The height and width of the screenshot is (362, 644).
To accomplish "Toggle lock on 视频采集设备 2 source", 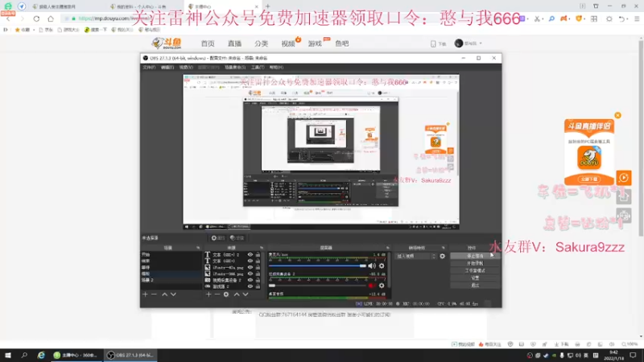I will [258, 280].
